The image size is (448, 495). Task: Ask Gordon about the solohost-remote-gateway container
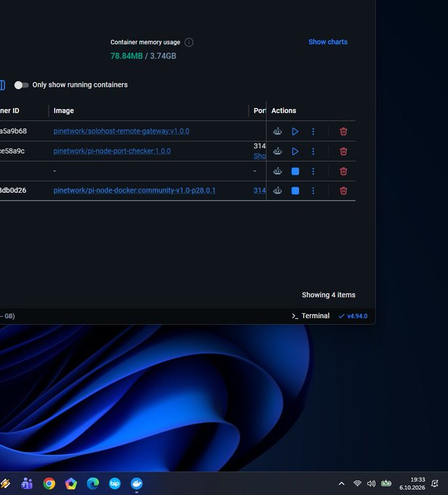(x=277, y=131)
